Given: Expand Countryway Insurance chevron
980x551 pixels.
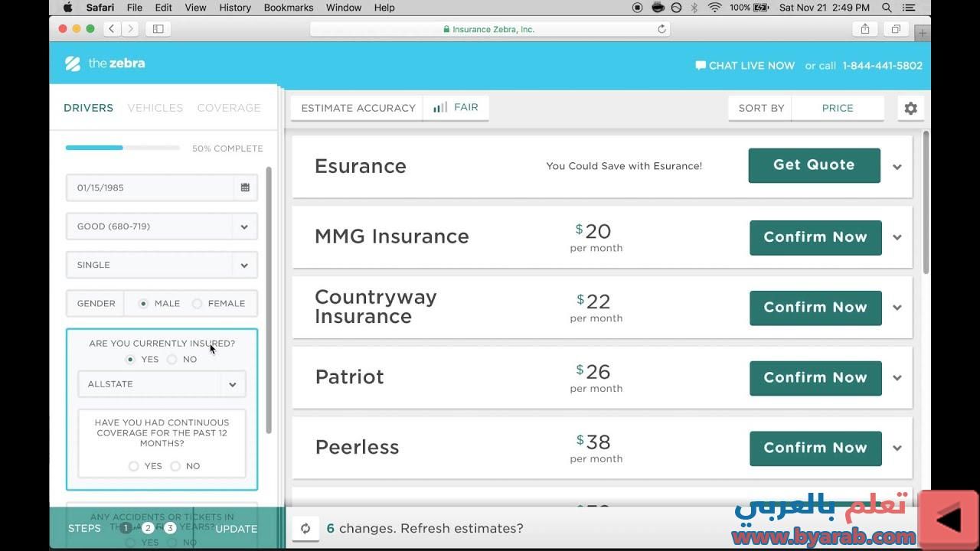Looking at the screenshot, I should point(897,308).
